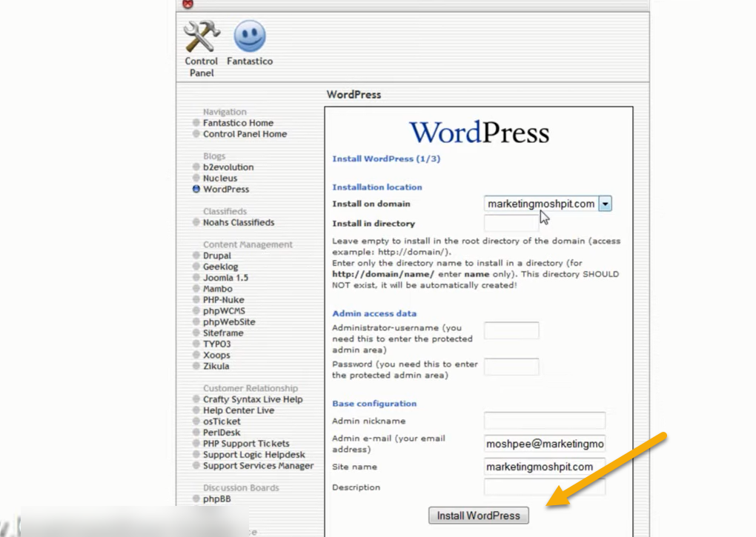The height and width of the screenshot is (537, 756).
Task: Open phpBB under Discussion Boards
Action: pos(217,499)
